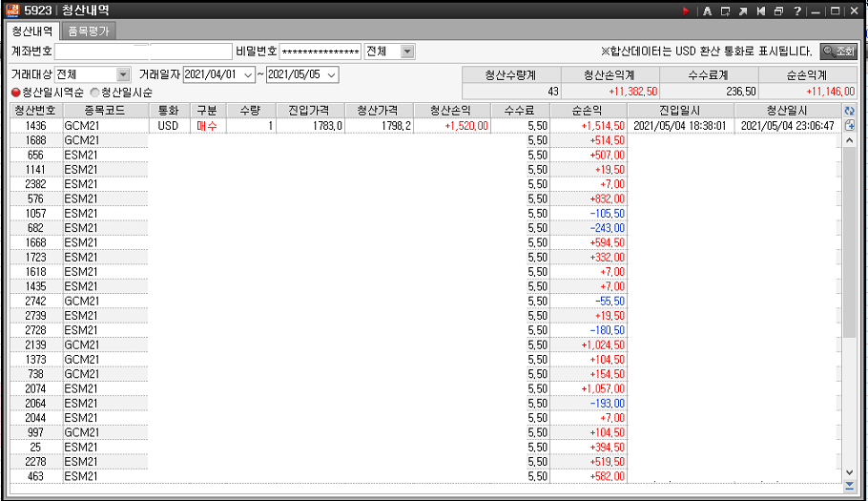Expand the 전체 dropdown next to password
Image resolution: width=868 pixels, height=501 pixels.
(407, 52)
